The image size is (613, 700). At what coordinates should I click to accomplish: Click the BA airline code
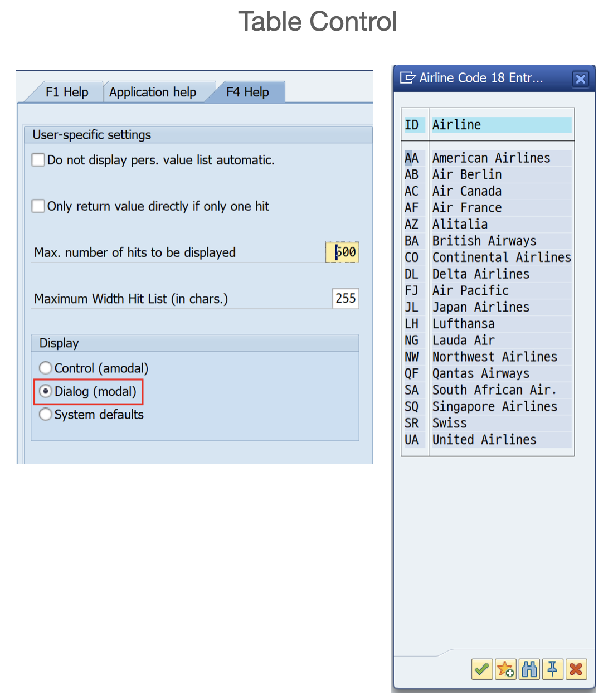click(412, 241)
